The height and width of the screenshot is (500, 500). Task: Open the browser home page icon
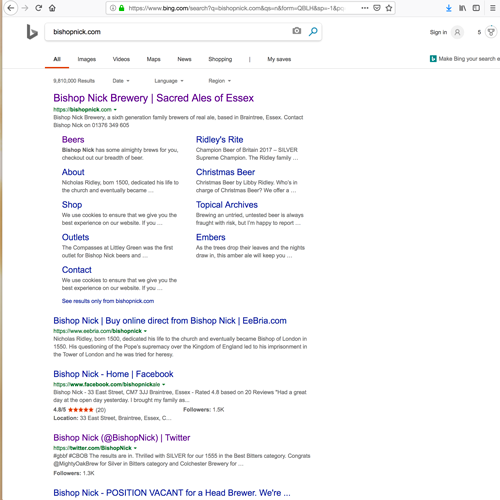click(52, 8)
